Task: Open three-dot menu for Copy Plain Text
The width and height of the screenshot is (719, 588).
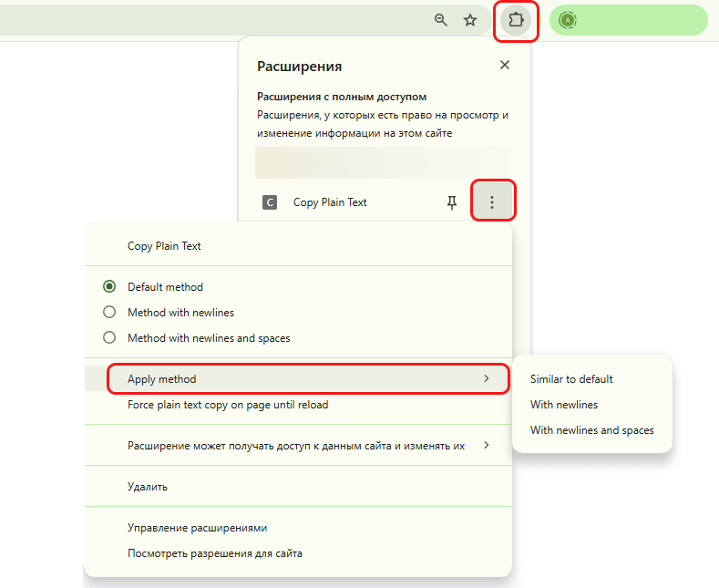Action: click(x=492, y=202)
